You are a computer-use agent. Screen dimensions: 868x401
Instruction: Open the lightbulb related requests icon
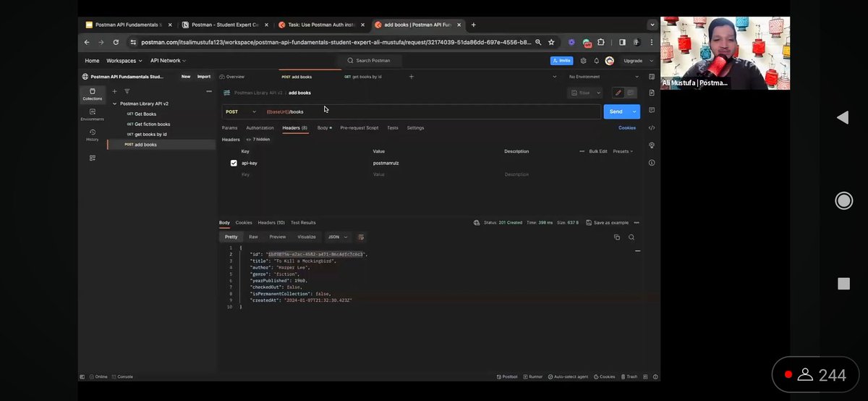tap(652, 145)
